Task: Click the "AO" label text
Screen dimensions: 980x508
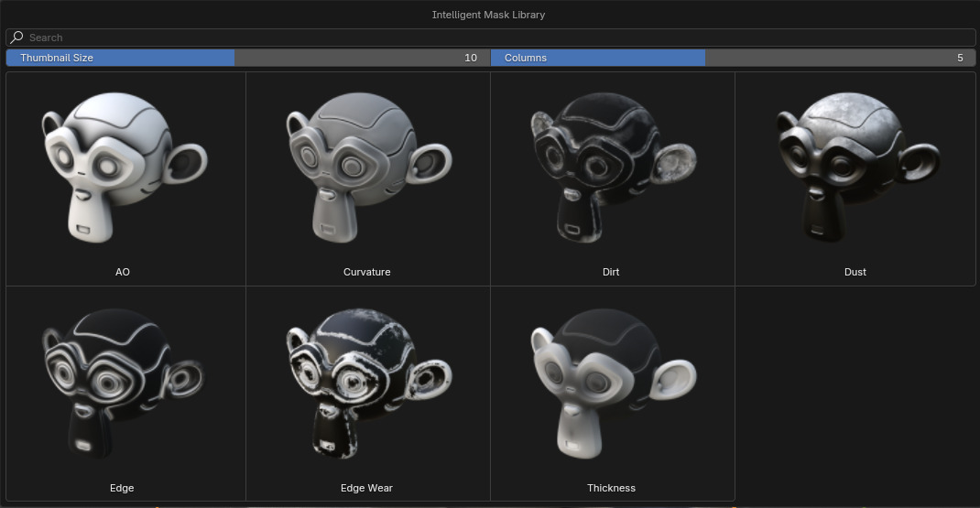Action: coord(123,272)
